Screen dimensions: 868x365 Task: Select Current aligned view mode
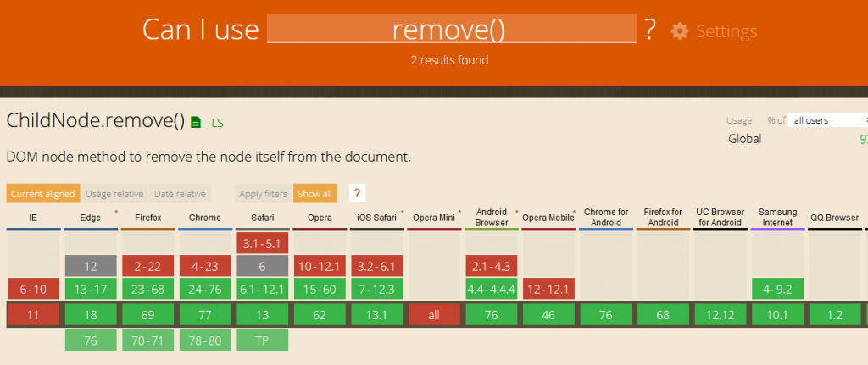tap(42, 194)
